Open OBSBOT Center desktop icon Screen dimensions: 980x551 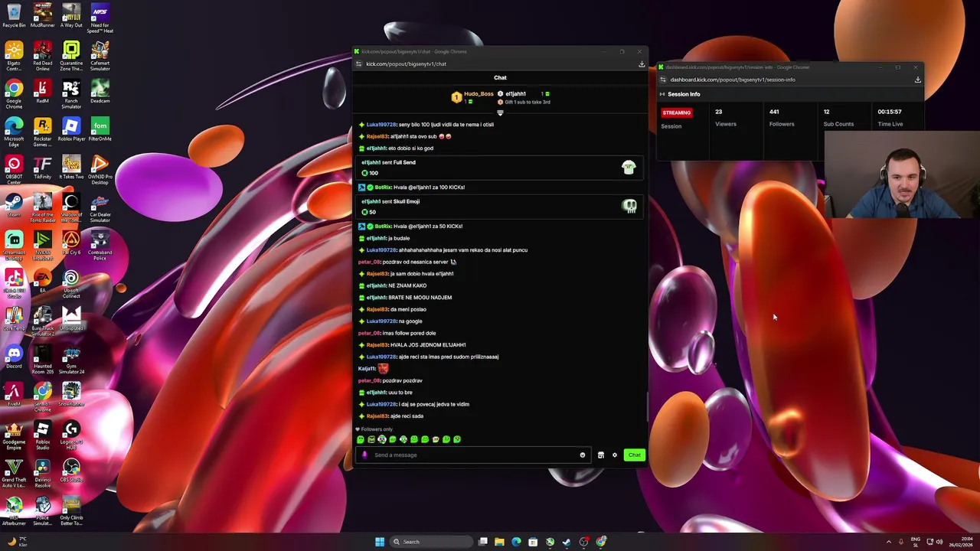[x=14, y=170]
